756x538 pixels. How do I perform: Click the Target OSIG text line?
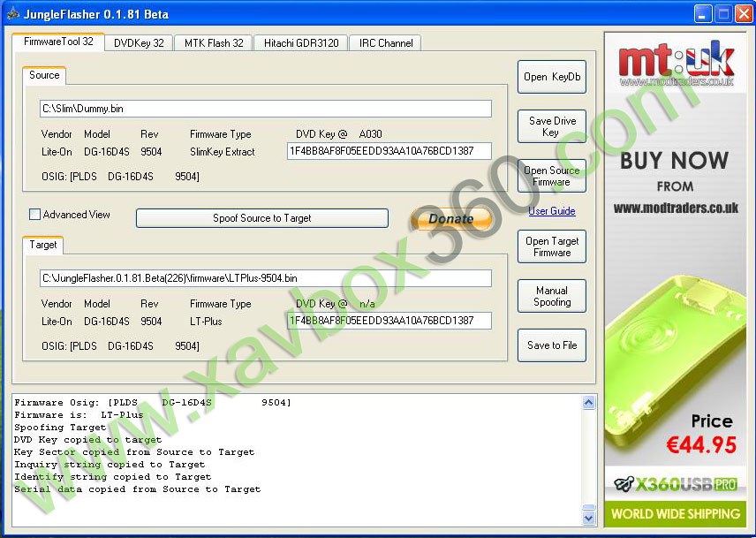click(120, 346)
